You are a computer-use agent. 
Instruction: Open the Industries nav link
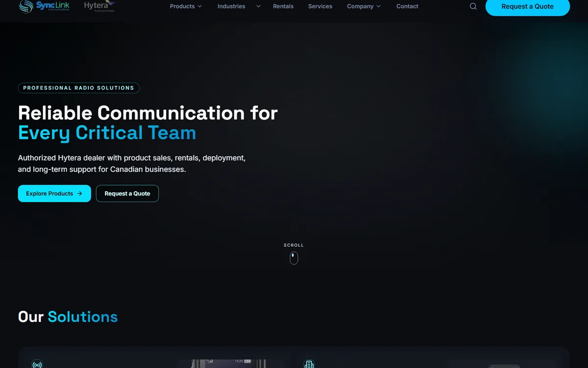tap(231, 6)
